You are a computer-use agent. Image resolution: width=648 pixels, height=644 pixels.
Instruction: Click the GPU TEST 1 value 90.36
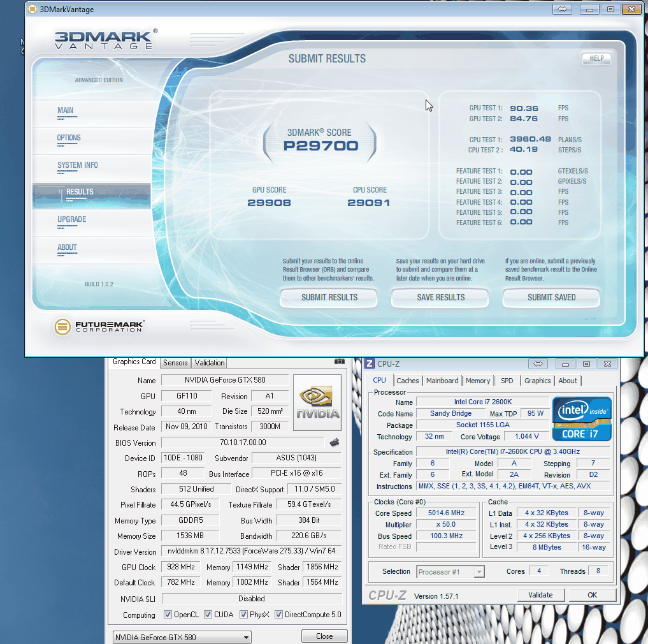tap(524, 108)
